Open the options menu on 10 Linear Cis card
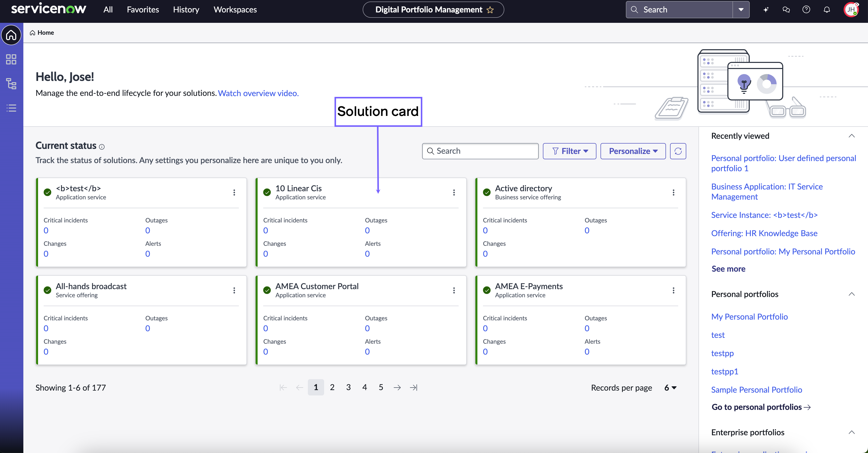Screen dimensions: 868x453 [454, 192]
